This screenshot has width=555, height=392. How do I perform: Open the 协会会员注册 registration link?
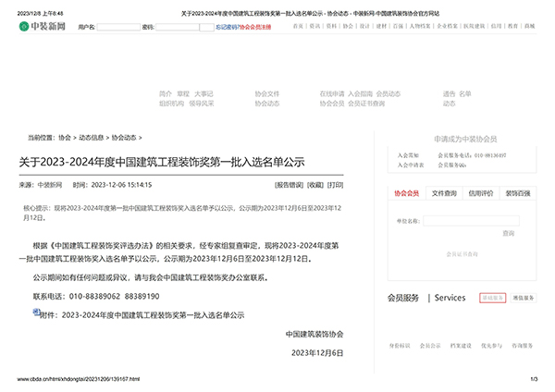tap(256, 28)
